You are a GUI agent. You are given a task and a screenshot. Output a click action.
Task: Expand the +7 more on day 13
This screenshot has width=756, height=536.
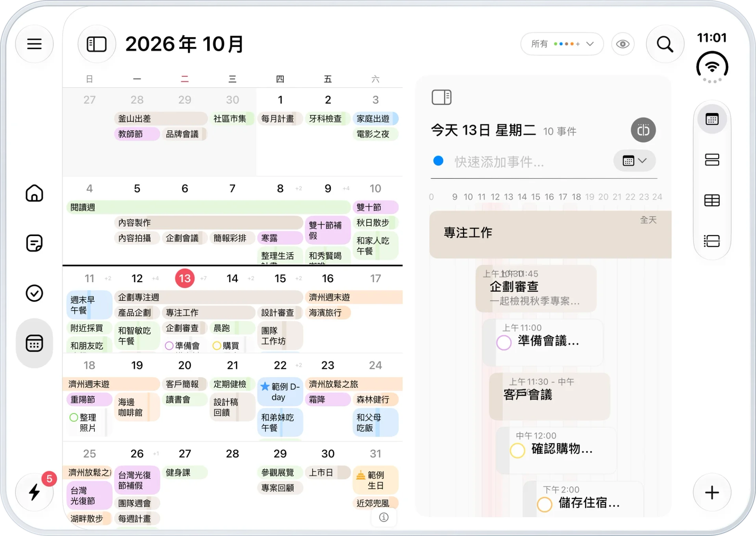click(204, 279)
